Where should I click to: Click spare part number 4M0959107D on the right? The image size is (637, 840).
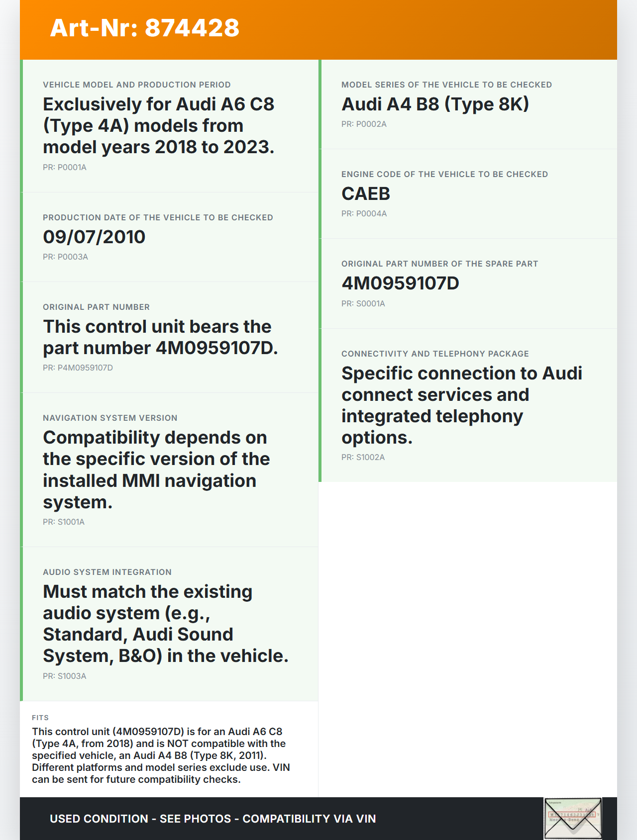[400, 283]
